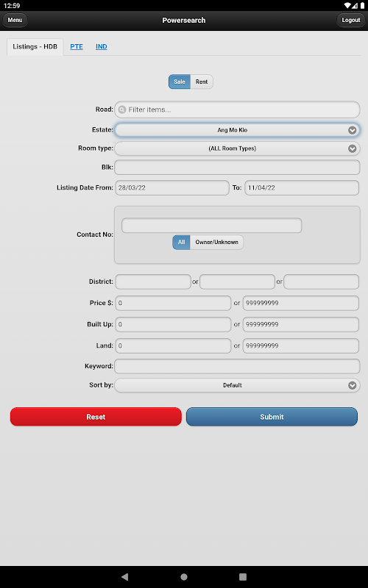
Task: Click the red Reset button
Action: (96, 417)
